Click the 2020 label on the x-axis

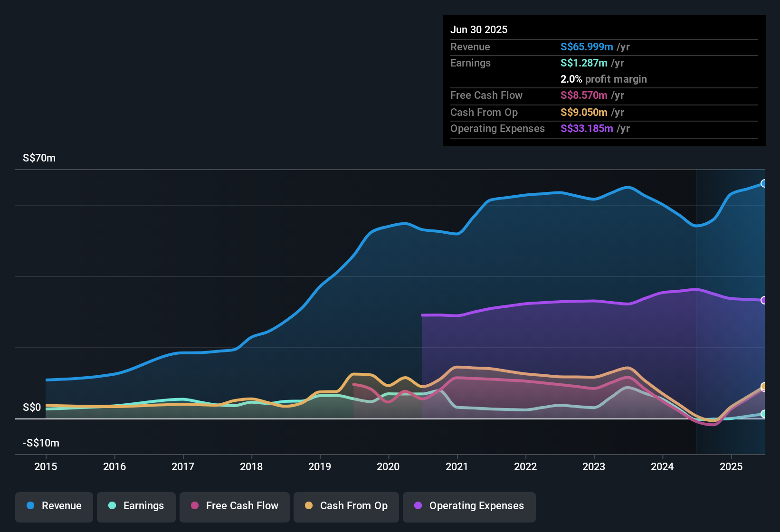[389, 467]
